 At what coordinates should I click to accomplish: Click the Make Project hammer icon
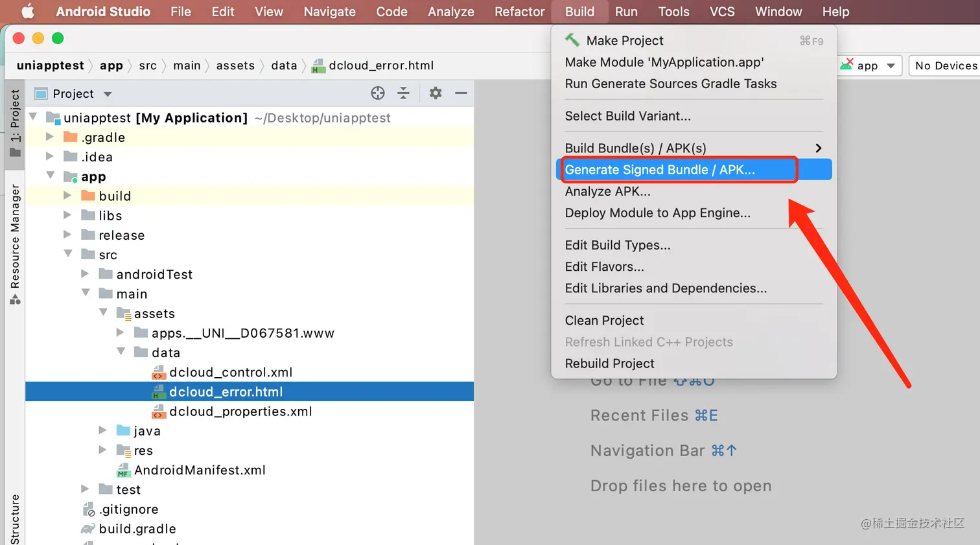572,40
